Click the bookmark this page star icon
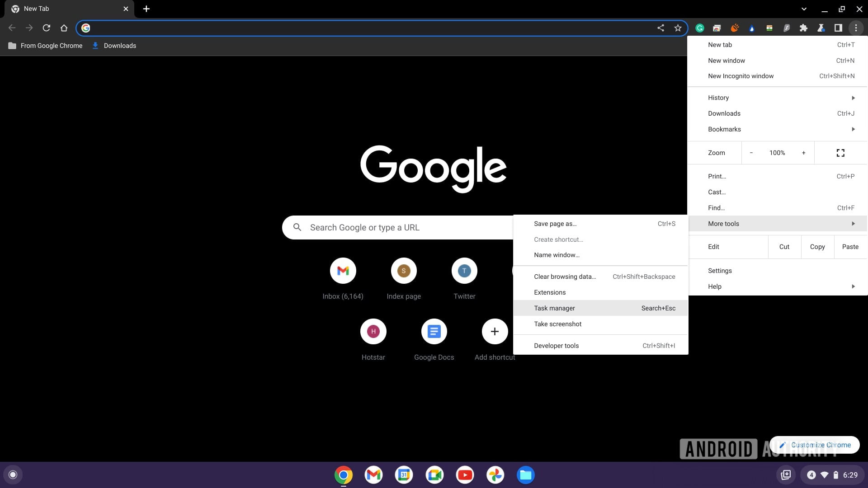This screenshot has height=488, width=868. pyautogui.click(x=679, y=28)
